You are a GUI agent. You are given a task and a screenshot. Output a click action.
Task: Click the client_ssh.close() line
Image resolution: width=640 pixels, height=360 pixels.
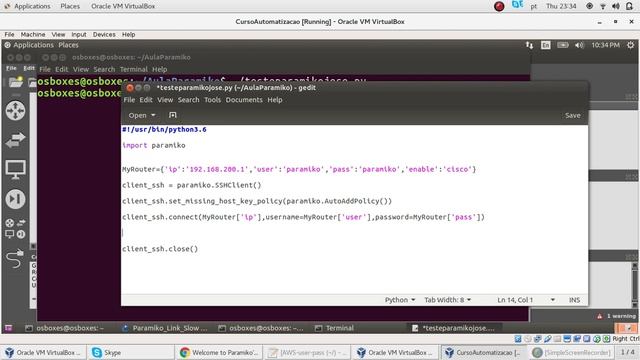coord(160,249)
